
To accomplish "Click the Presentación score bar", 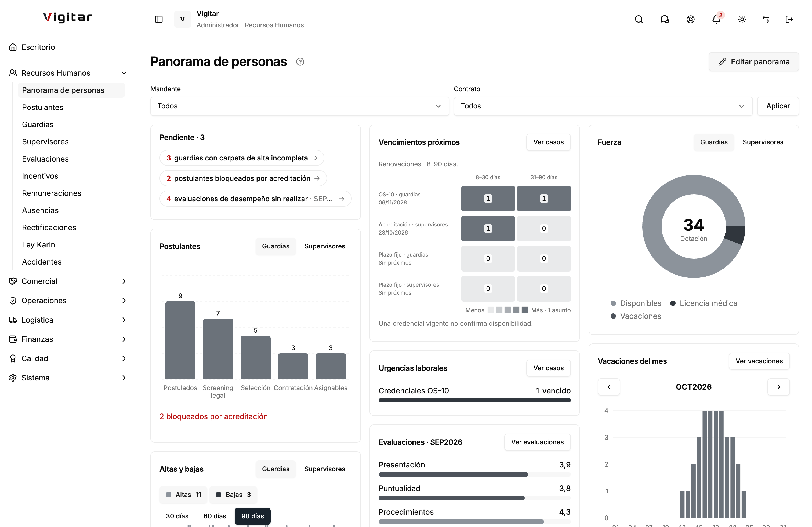I will coord(474,474).
